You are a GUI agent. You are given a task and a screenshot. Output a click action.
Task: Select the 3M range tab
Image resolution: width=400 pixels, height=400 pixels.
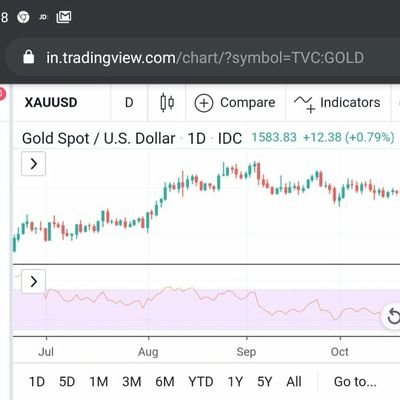131,382
